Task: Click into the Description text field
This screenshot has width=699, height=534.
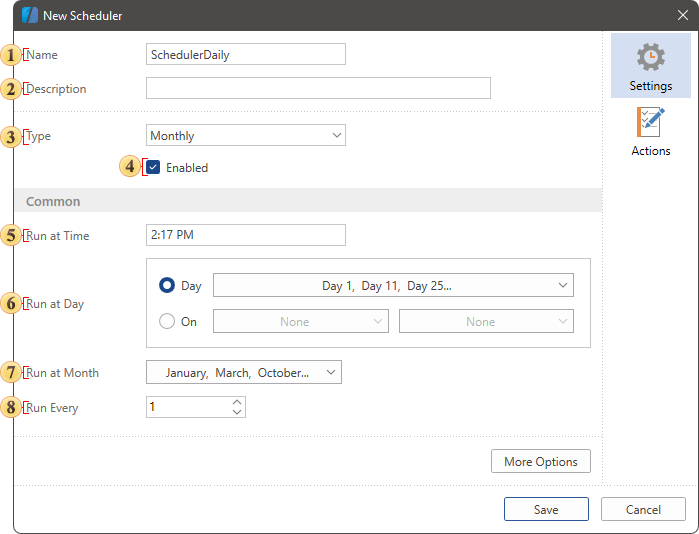Action: pyautogui.click(x=318, y=89)
